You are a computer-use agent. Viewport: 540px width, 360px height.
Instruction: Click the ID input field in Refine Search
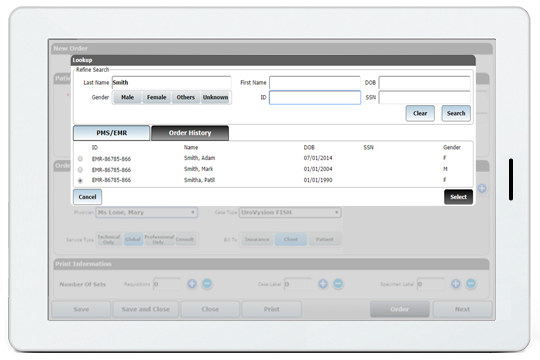[315, 97]
